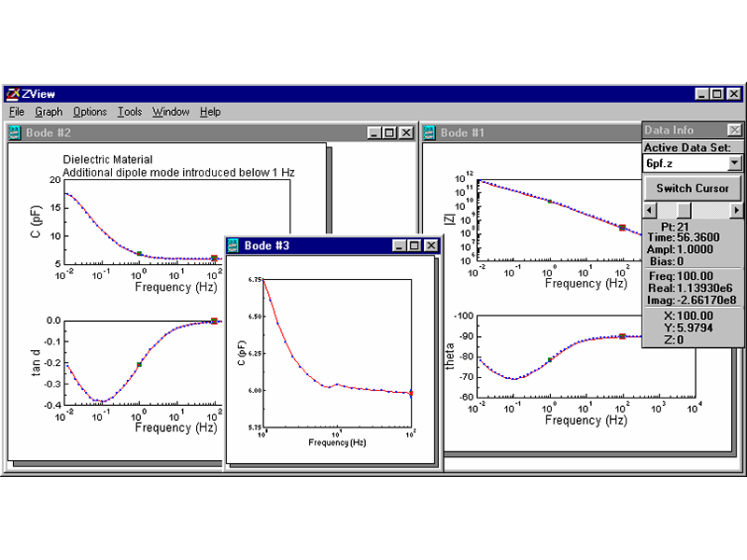Close the ZView main window
747x560 pixels.
click(734, 94)
